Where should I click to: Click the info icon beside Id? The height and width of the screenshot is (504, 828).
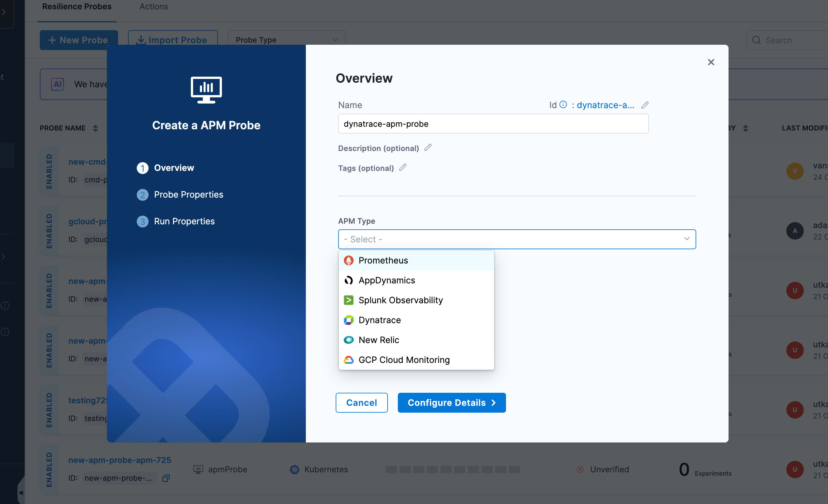pyautogui.click(x=563, y=104)
